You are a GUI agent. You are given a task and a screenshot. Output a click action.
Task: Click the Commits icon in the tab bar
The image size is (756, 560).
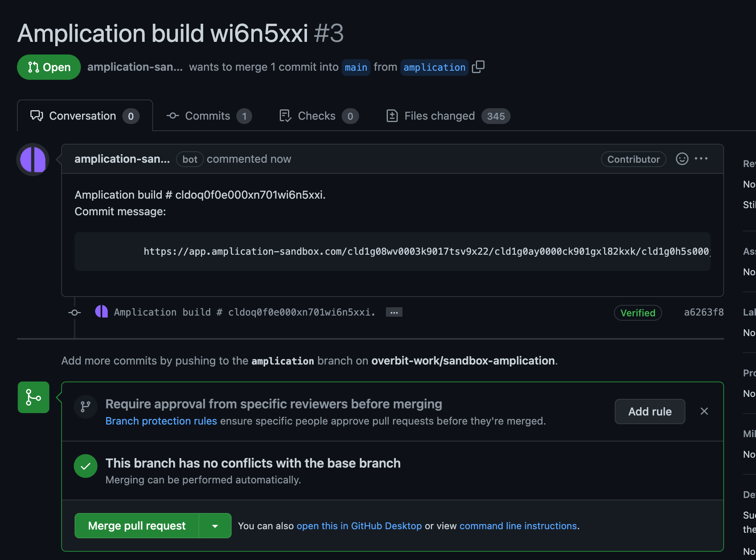tap(172, 115)
